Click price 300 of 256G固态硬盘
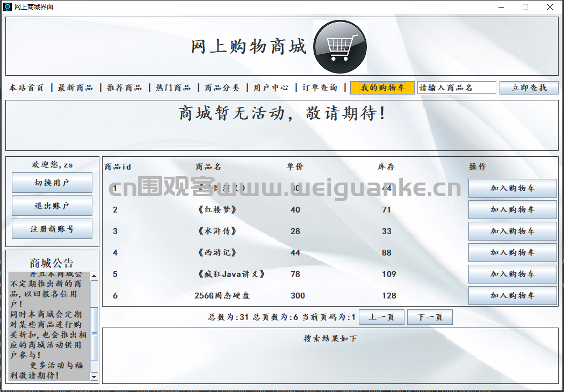 coord(298,296)
